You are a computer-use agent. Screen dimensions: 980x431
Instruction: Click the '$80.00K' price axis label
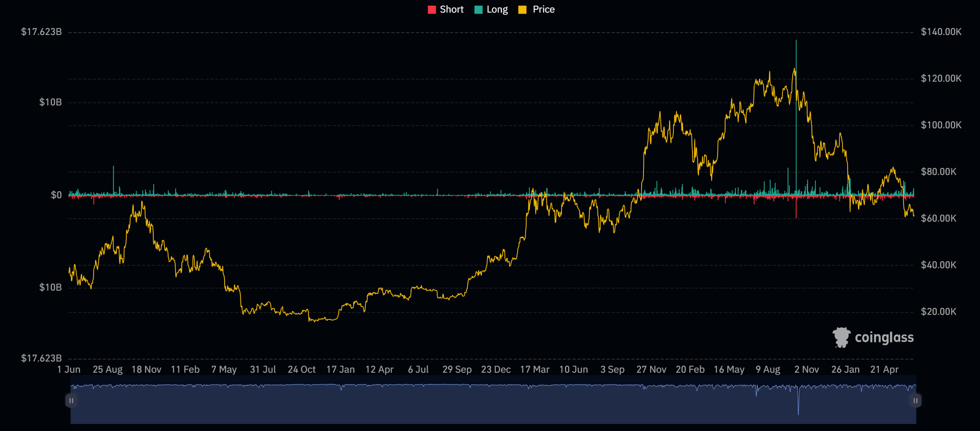click(x=939, y=172)
